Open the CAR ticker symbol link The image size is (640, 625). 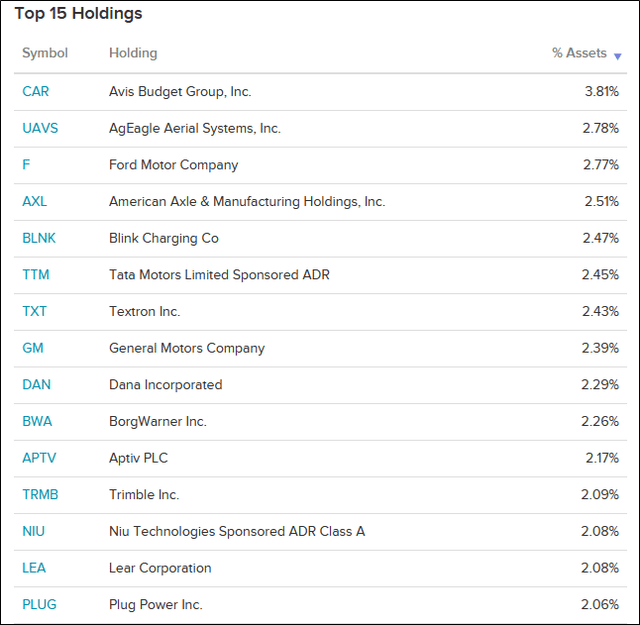click(x=35, y=92)
